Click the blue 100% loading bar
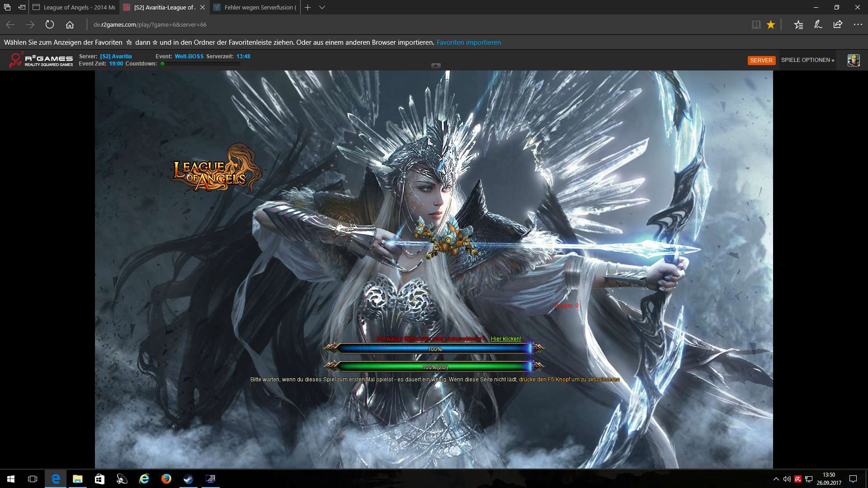 434,348
